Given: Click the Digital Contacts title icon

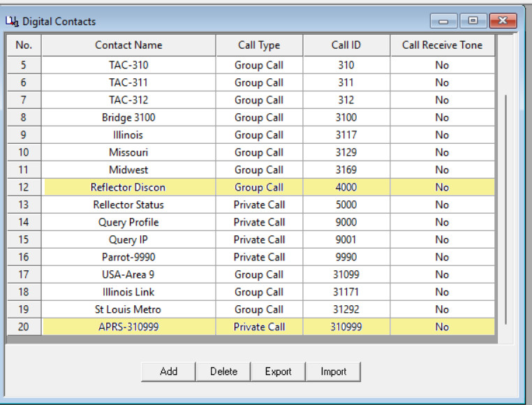Looking at the screenshot, I should coord(12,22).
